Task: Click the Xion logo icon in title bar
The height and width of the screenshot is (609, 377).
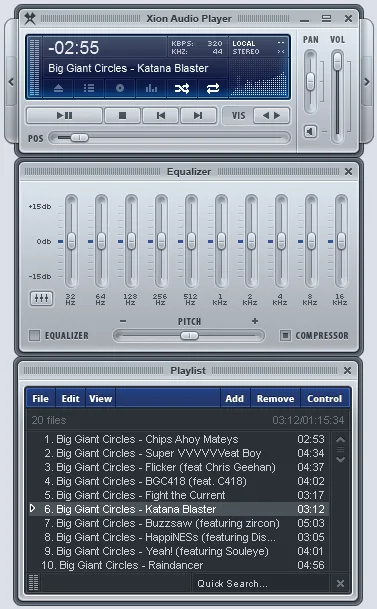Action: click(30, 18)
